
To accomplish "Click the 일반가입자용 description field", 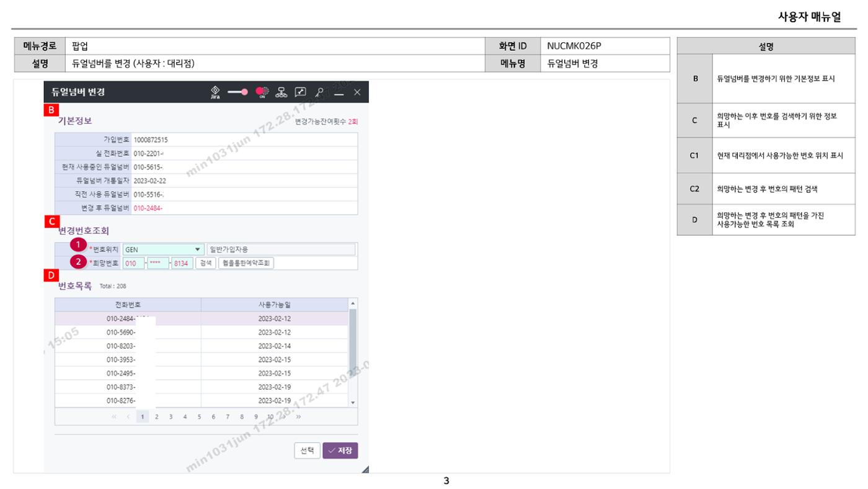I will point(281,249).
